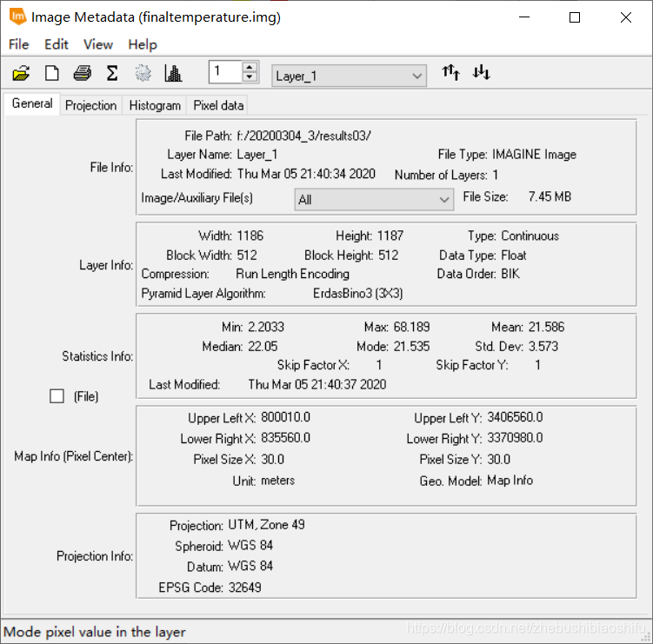Screen dimensions: 653x644
Task: Switch to the Pixel data tab
Action: (218, 105)
